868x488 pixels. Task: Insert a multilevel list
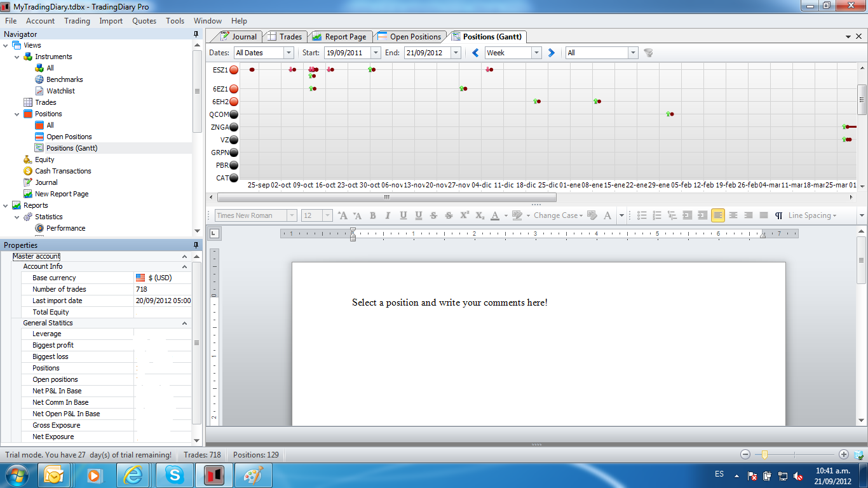pos(672,215)
